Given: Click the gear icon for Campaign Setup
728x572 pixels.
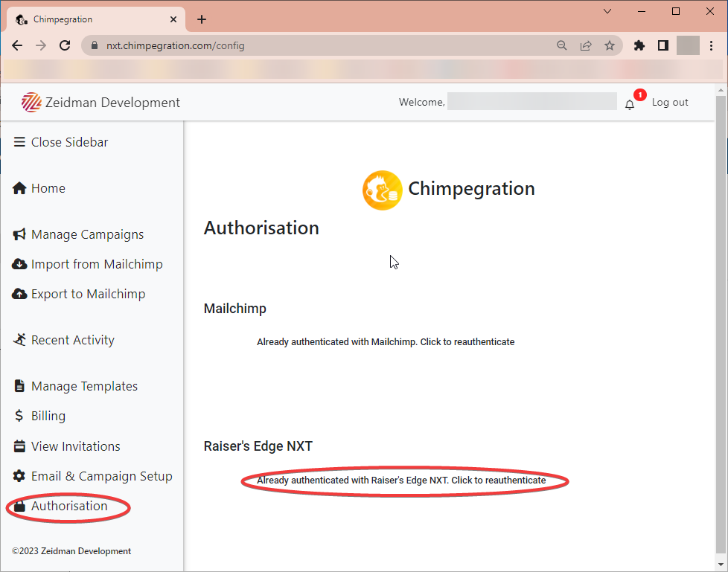Looking at the screenshot, I should (19, 476).
